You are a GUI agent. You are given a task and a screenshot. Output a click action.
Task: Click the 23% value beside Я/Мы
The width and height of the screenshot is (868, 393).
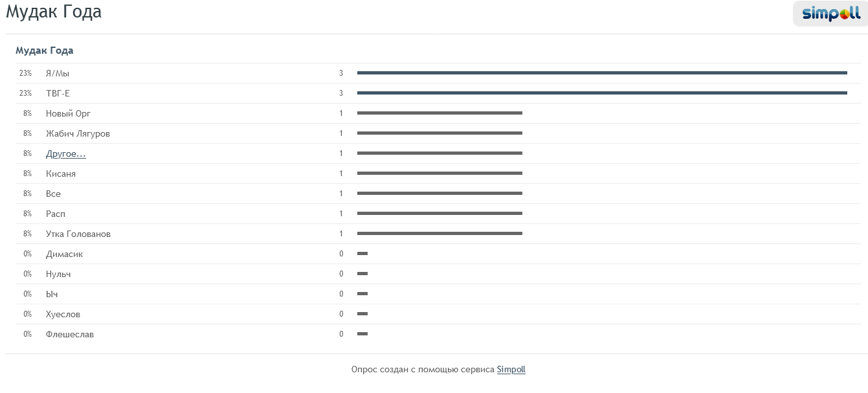point(25,74)
